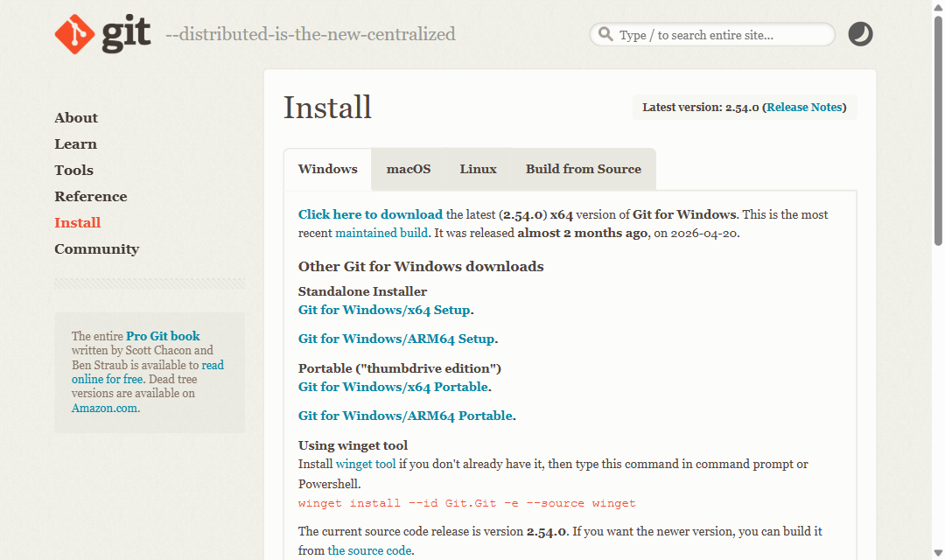The height and width of the screenshot is (560, 945).
Task: Open the Tools sidebar page
Action: pyautogui.click(x=73, y=170)
